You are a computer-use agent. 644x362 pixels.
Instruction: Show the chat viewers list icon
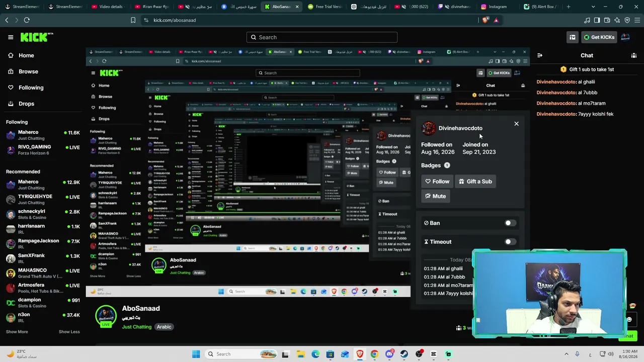tap(634, 55)
